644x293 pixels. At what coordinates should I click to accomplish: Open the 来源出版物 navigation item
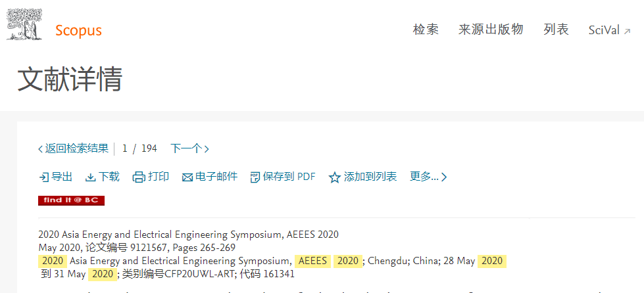pos(491,30)
